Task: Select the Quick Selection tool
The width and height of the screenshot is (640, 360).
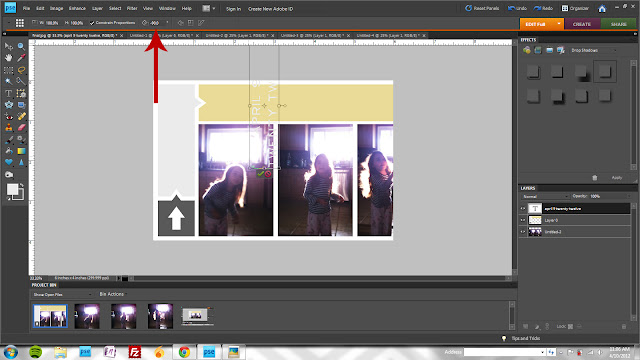Action: pos(21,81)
